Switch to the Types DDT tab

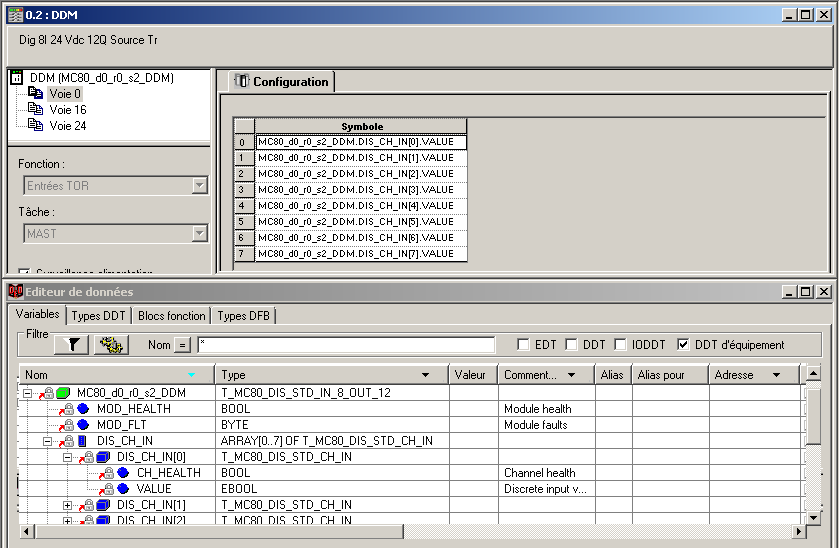[x=99, y=316]
